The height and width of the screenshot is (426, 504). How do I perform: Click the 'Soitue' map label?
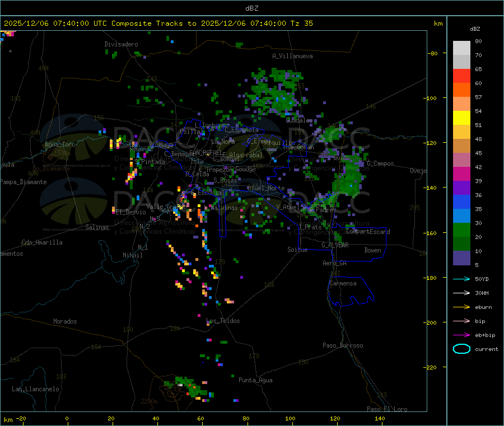297,250
